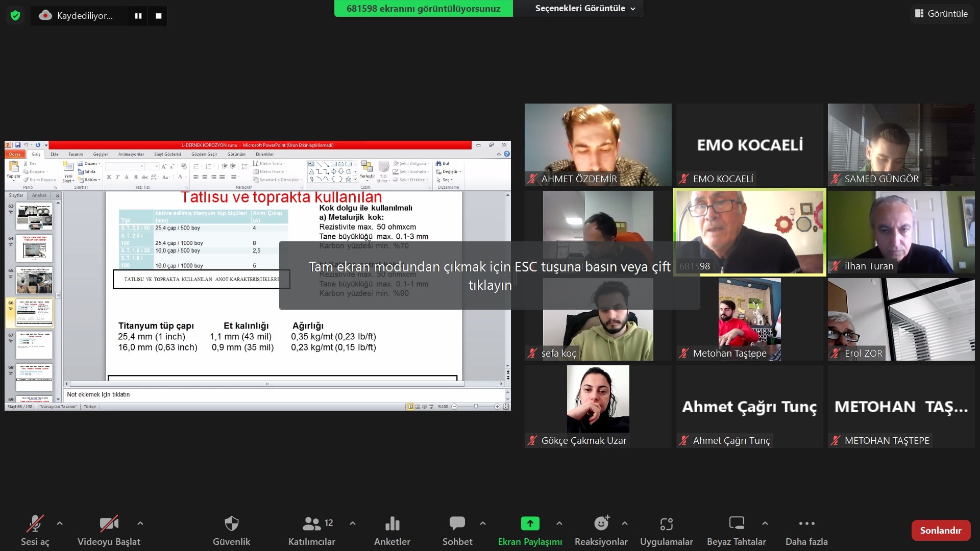Click the green Ekran Paylaşımı share icon
The height and width of the screenshot is (551, 980).
coord(530,523)
